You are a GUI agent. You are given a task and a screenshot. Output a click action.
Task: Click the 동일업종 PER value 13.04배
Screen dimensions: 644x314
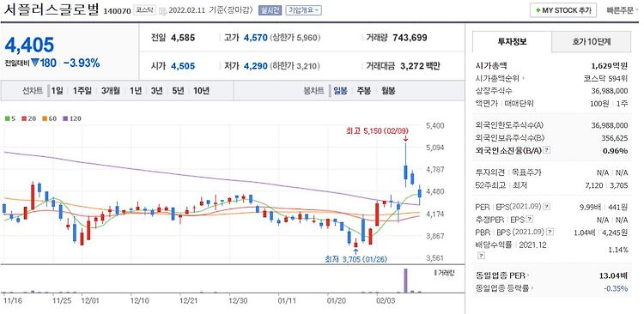(x=614, y=275)
